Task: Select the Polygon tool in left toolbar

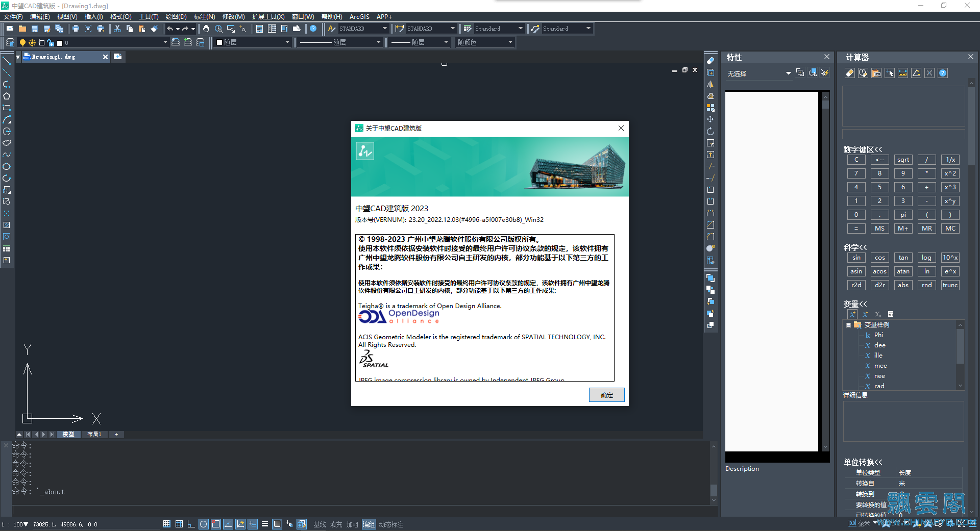Action: pos(7,96)
